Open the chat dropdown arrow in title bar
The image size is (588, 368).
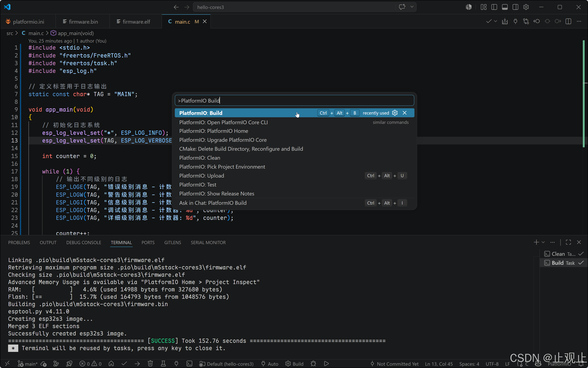(412, 7)
